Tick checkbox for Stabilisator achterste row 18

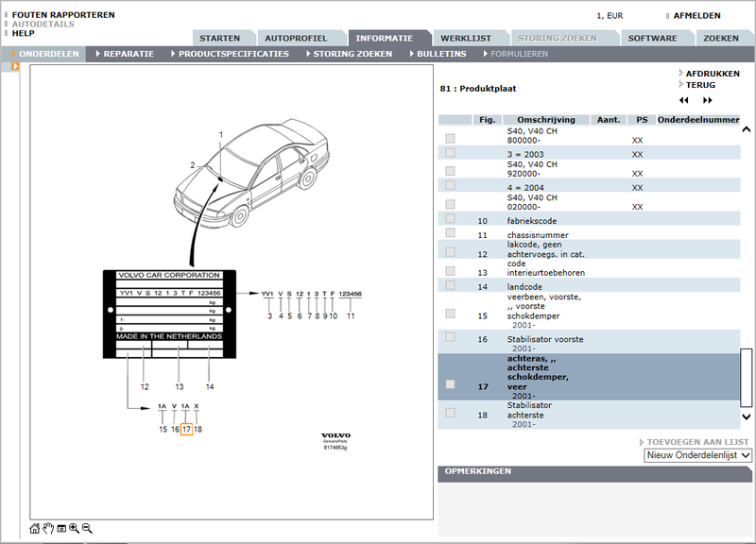click(x=451, y=413)
